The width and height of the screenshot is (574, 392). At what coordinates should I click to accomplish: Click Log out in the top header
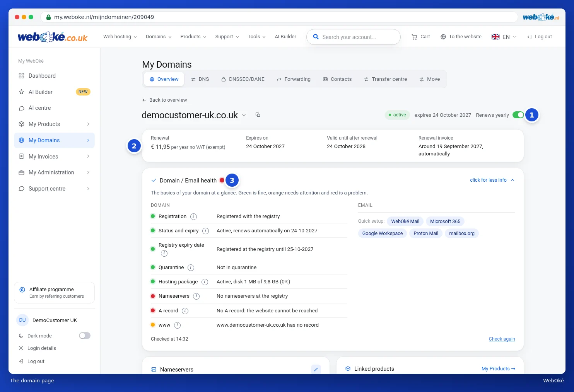[x=539, y=37]
